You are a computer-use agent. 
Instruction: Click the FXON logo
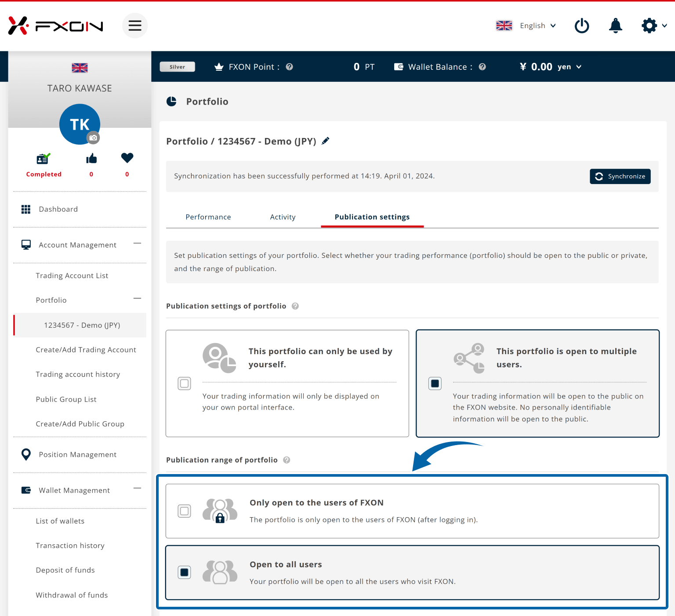(56, 26)
